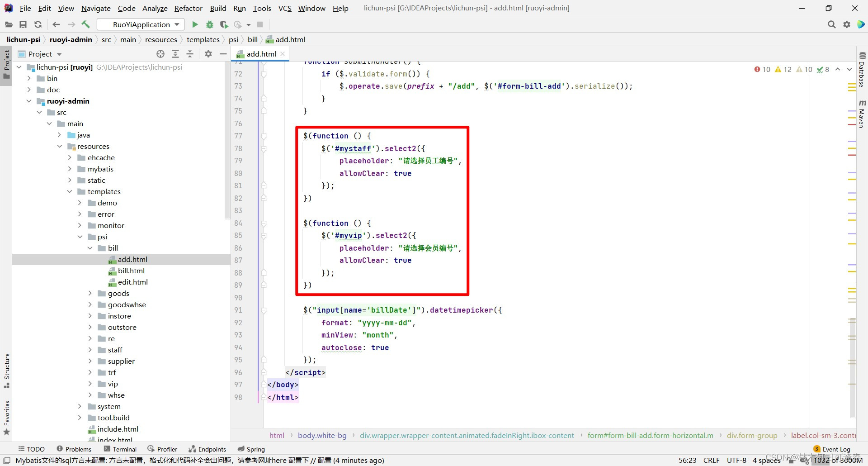Image resolution: width=868 pixels, height=466 pixels.
Task: Open the Terminal tool window button
Action: click(x=120, y=449)
